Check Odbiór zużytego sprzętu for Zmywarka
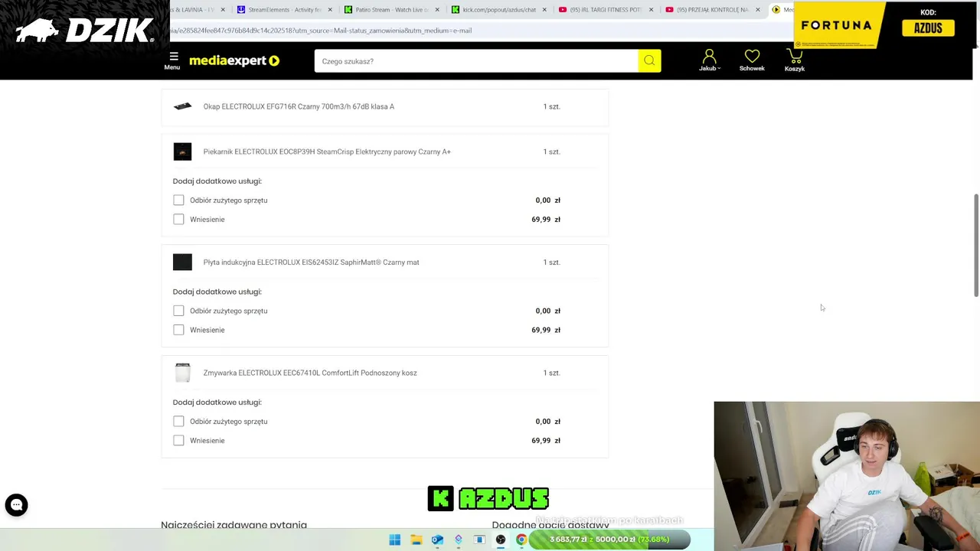The width and height of the screenshot is (980, 551). point(178,422)
